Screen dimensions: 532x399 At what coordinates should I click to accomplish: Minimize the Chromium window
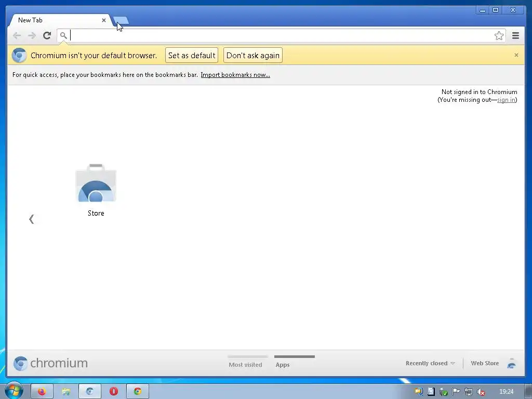pyautogui.click(x=483, y=10)
